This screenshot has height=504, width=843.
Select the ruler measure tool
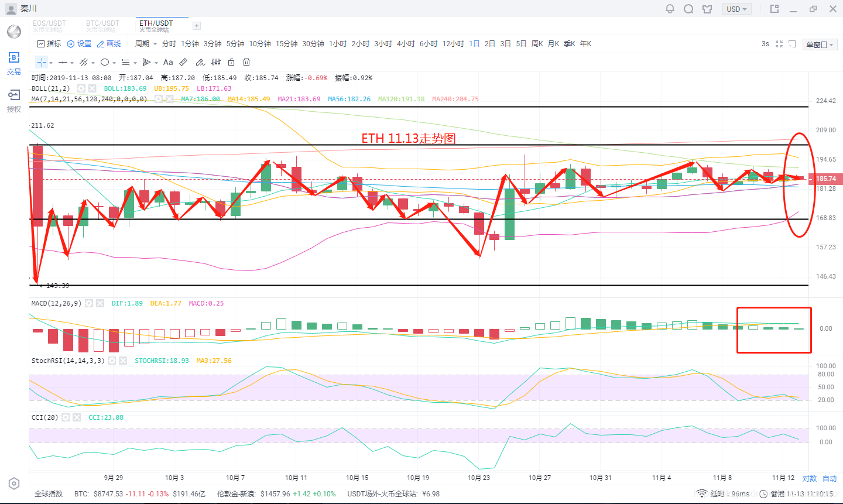pyautogui.click(x=183, y=62)
